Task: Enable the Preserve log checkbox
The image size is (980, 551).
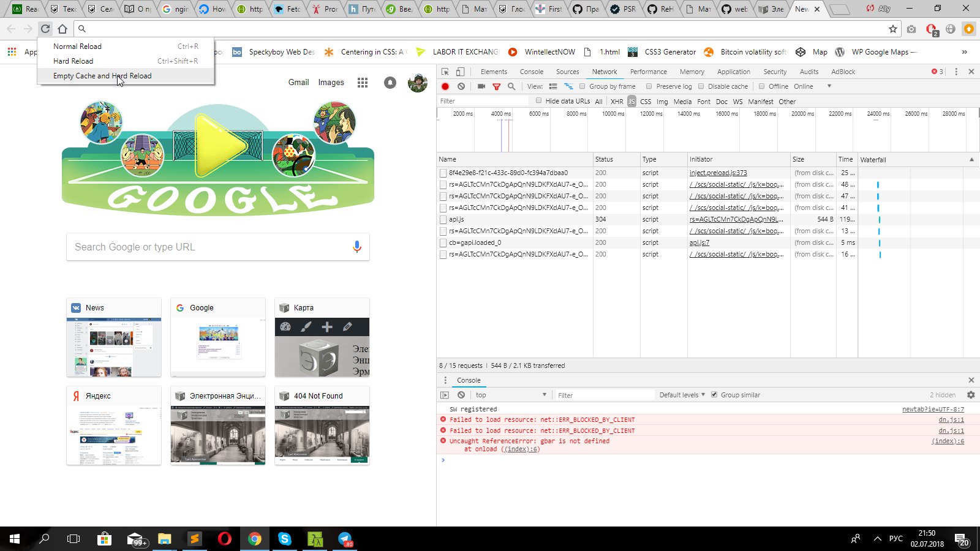Action: click(649, 86)
